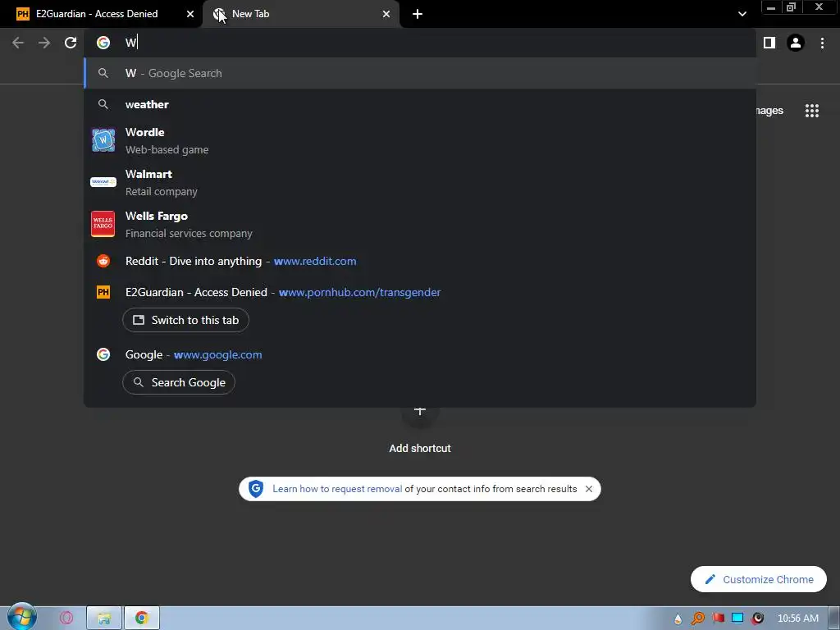Dismiss the contact info removal banner
840x630 pixels.
[x=589, y=489]
